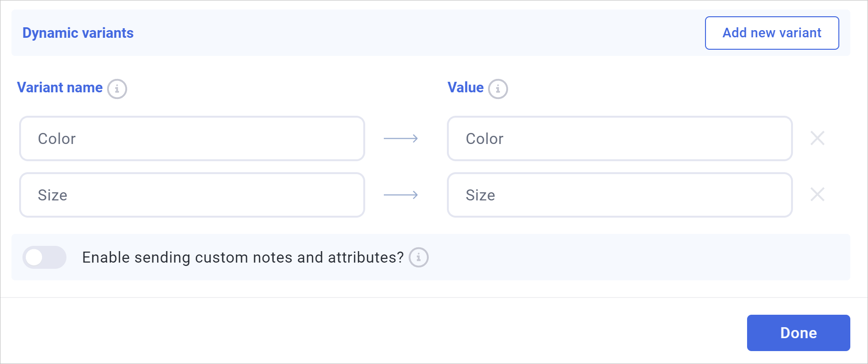Viewport: 868px width, 364px height.
Task: Enable sending custom notes and attributes toggle
Action: click(44, 257)
